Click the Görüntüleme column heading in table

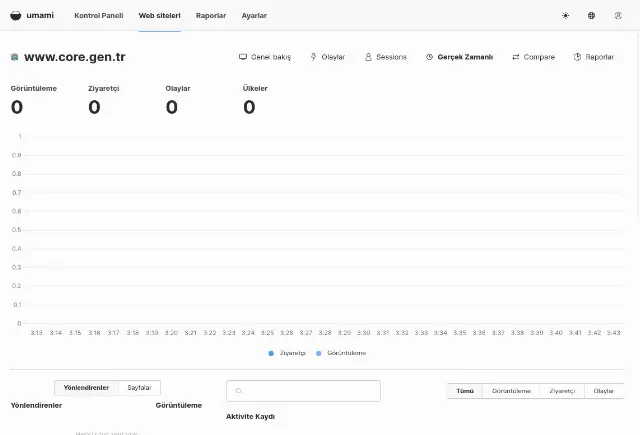tap(179, 406)
